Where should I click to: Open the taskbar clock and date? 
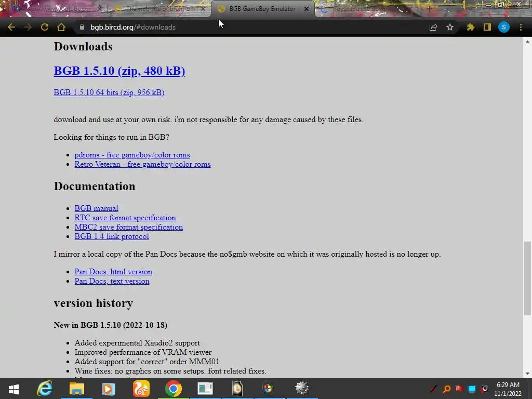(x=508, y=389)
